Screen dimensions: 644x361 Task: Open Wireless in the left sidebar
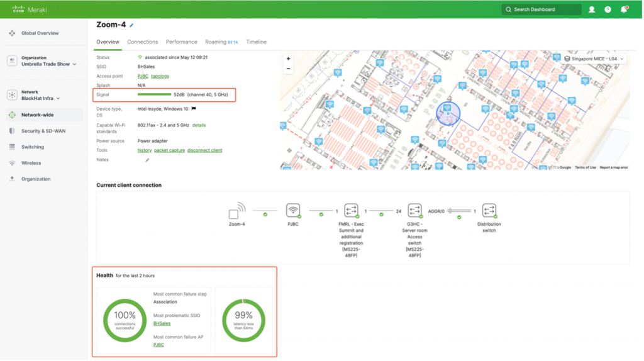tap(31, 163)
